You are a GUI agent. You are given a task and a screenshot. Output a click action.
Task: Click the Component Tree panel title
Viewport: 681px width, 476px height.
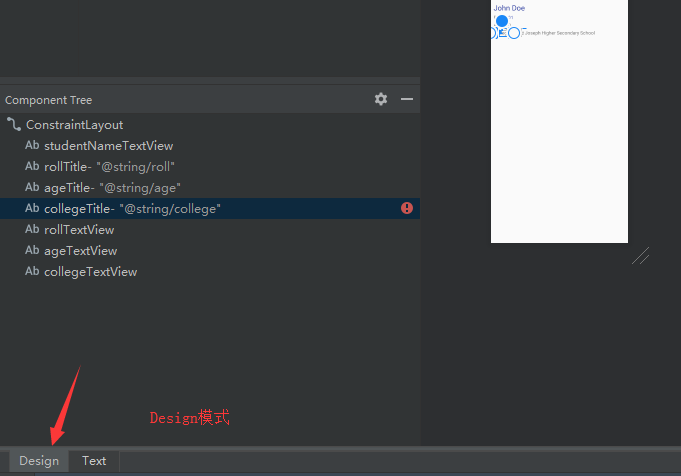click(49, 100)
